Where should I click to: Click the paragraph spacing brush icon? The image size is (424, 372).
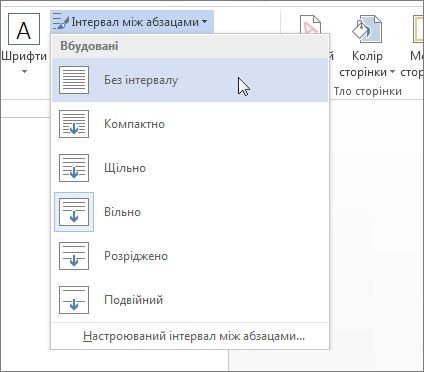[60, 21]
